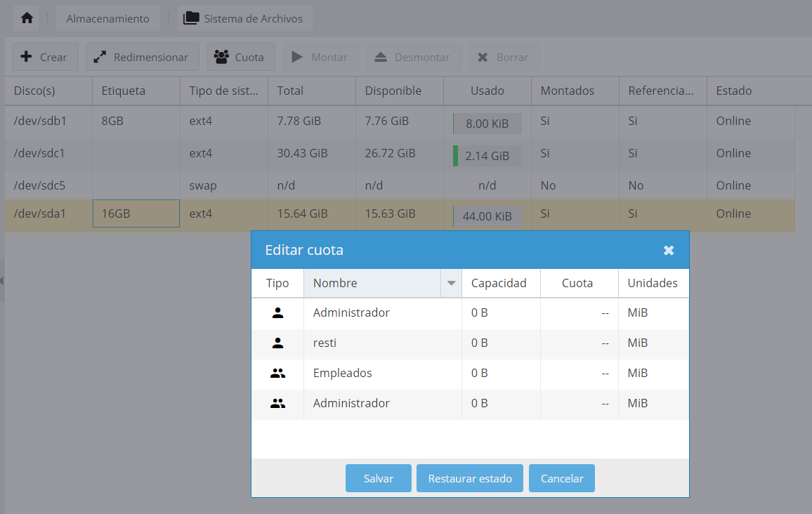Select the Empleados group name
Screen dimensions: 812x514
342,373
